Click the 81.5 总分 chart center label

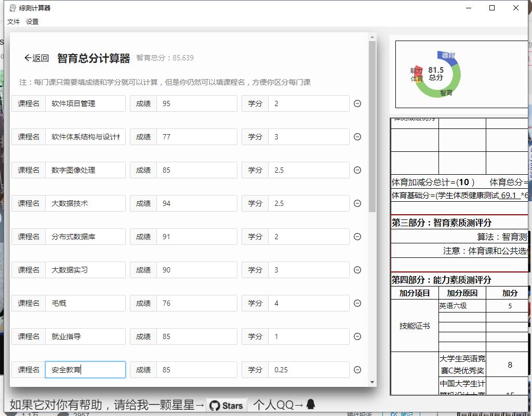click(x=436, y=74)
